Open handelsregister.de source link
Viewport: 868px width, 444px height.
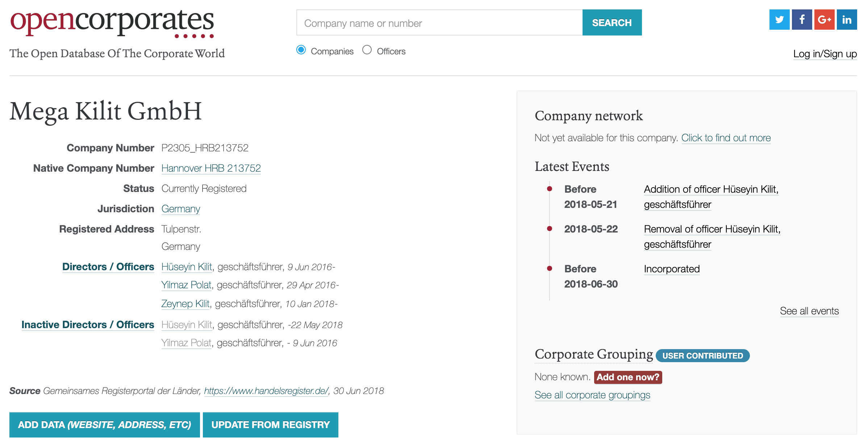pyautogui.click(x=266, y=391)
